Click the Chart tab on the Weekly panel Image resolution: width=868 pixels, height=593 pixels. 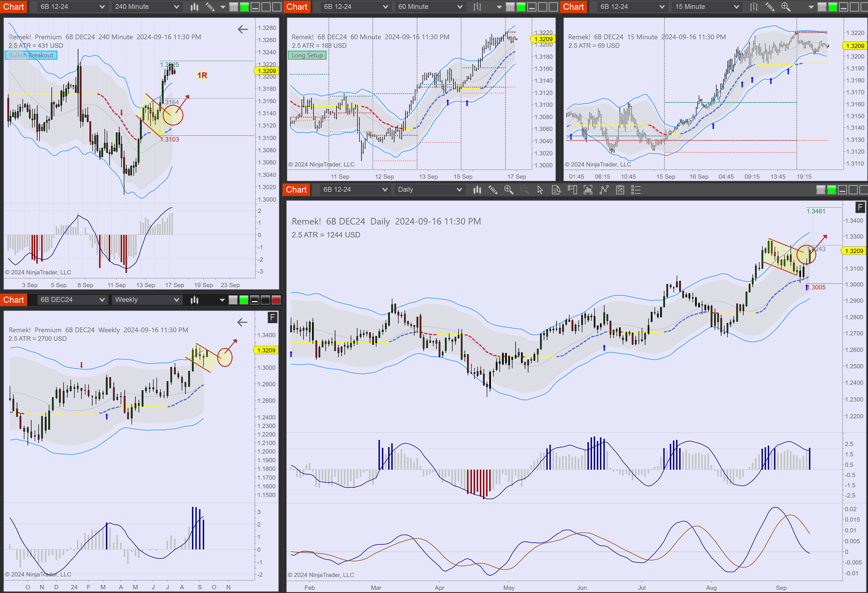coord(14,300)
